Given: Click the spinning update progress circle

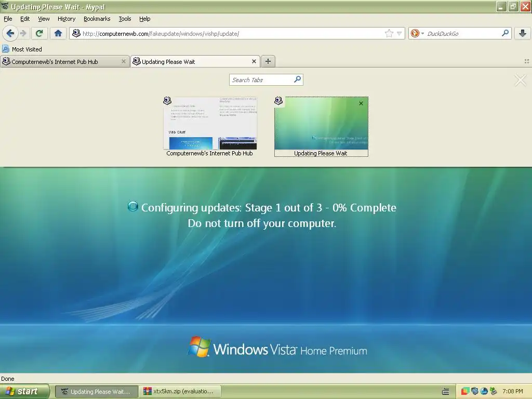Looking at the screenshot, I should point(133,206).
